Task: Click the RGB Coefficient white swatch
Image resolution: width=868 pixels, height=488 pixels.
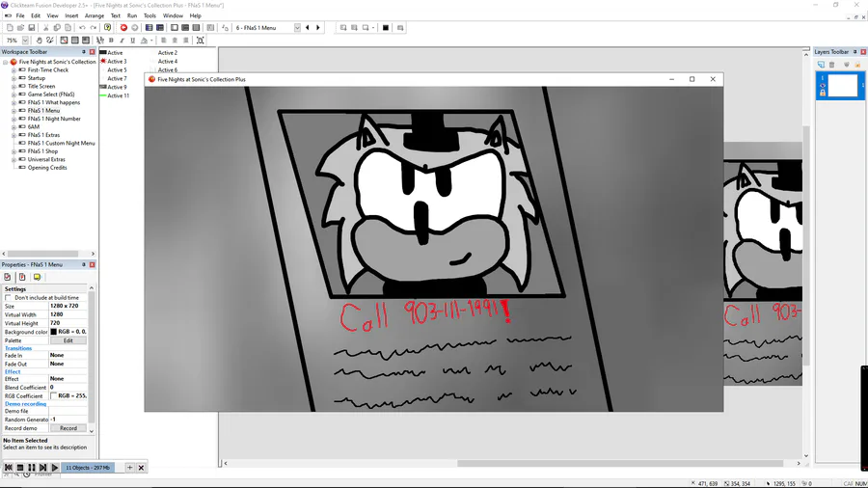Action: (54, 396)
